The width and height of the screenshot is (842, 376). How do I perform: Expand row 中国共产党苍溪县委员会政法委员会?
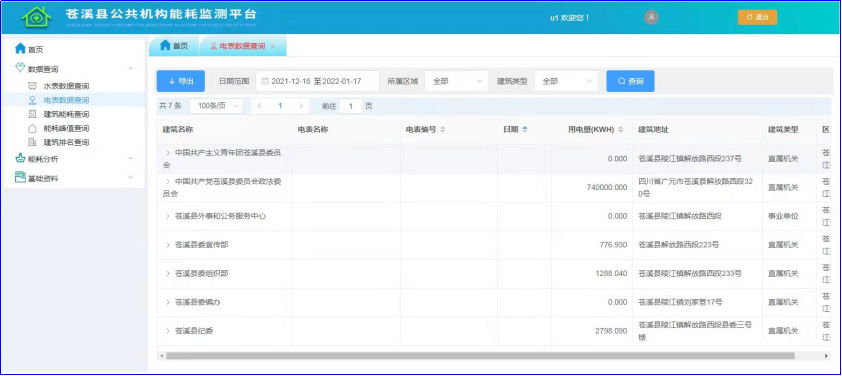[x=168, y=182]
